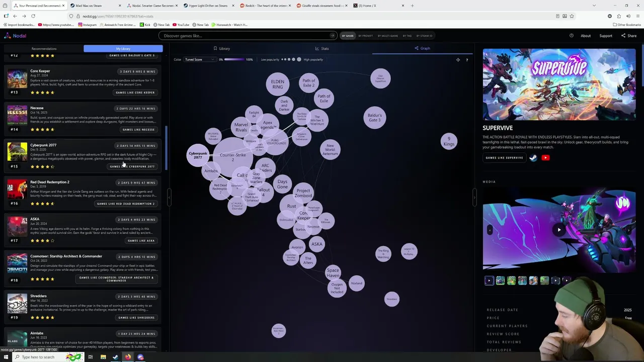
Task: Play the SUPERVIVE media video
Action: click(x=559, y=230)
